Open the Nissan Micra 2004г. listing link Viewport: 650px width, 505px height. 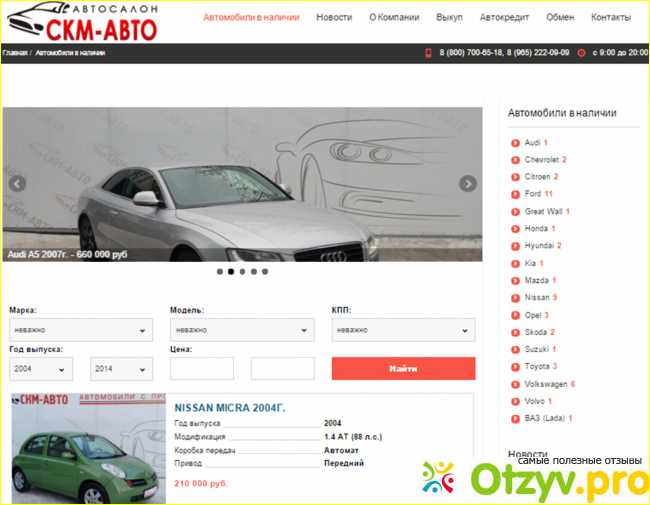(x=230, y=408)
